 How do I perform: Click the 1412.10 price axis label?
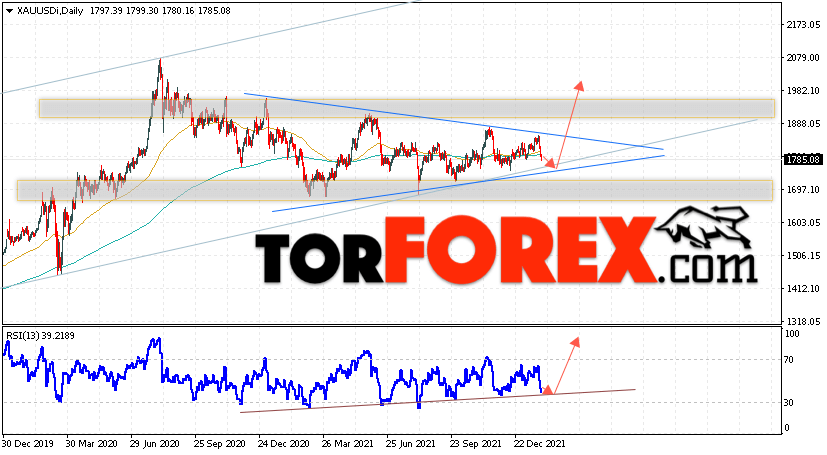803,288
